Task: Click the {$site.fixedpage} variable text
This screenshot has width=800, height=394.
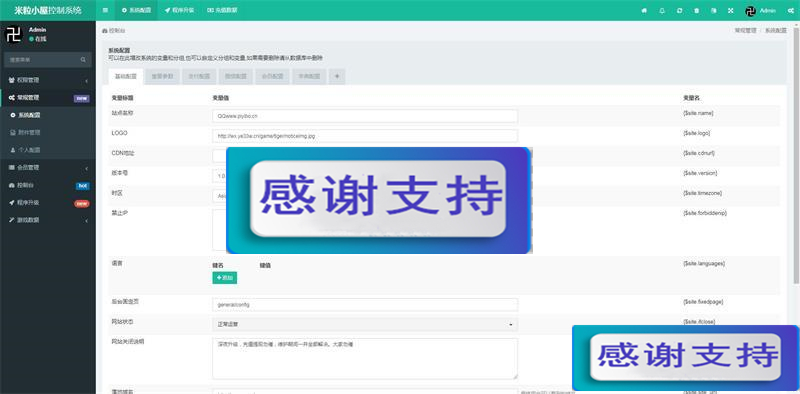Action: pyautogui.click(x=703, y=302)
